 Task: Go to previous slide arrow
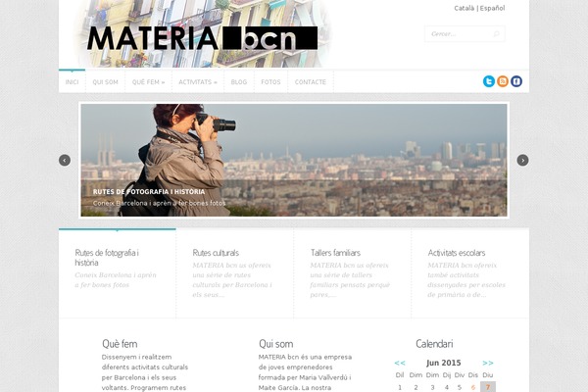pos(65,160)
